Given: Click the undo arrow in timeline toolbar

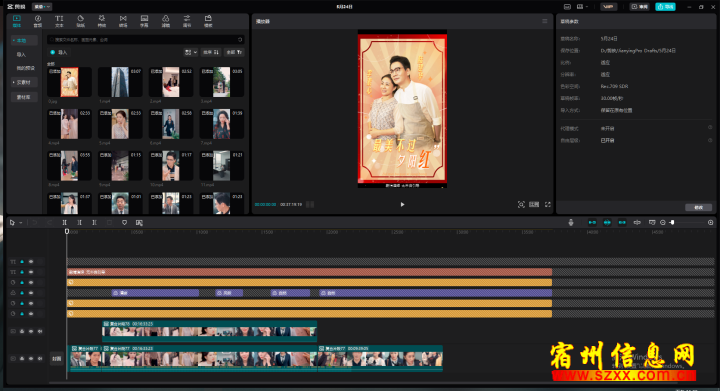Looking at the screenshot, I should pyautogui.click(x=34, y=223).
